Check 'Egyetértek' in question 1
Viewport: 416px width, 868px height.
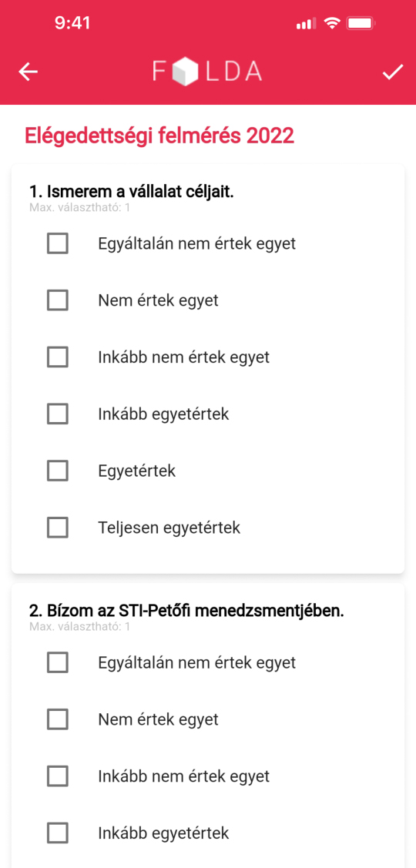tap(58, 471)
